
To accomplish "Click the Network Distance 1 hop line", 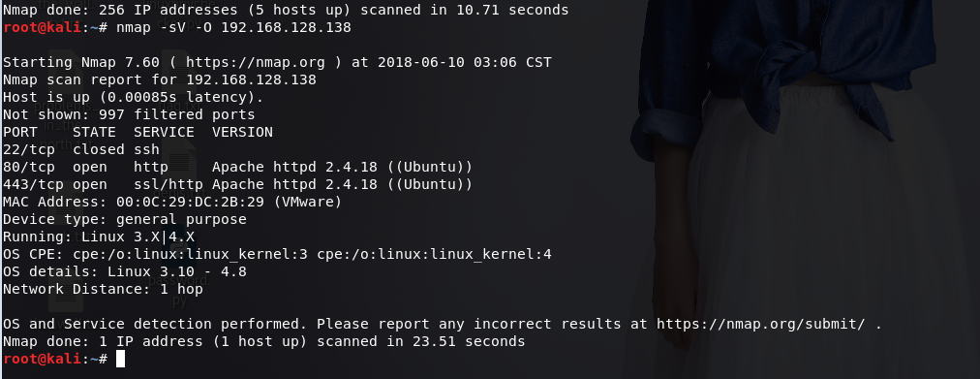I will pos(103,290).
